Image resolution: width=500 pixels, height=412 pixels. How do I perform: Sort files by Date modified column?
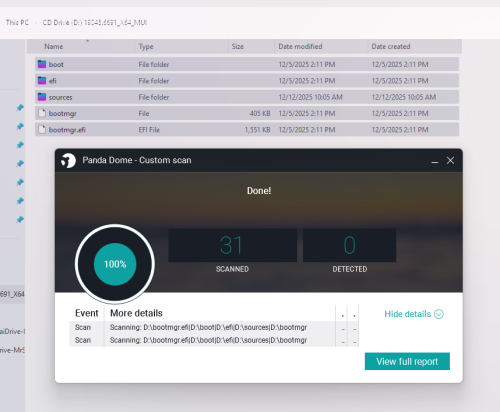300,47
